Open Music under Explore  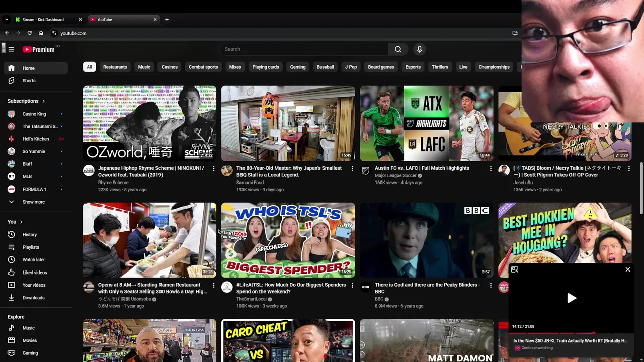click(35, 328)
